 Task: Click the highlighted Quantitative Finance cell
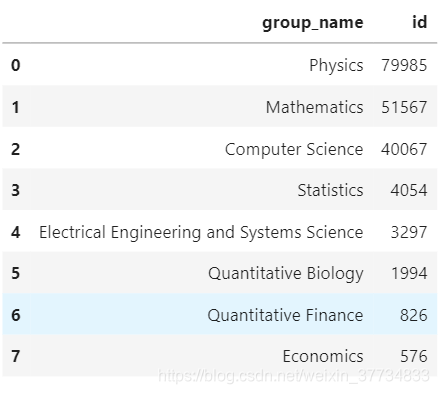(x=285, y=315)
